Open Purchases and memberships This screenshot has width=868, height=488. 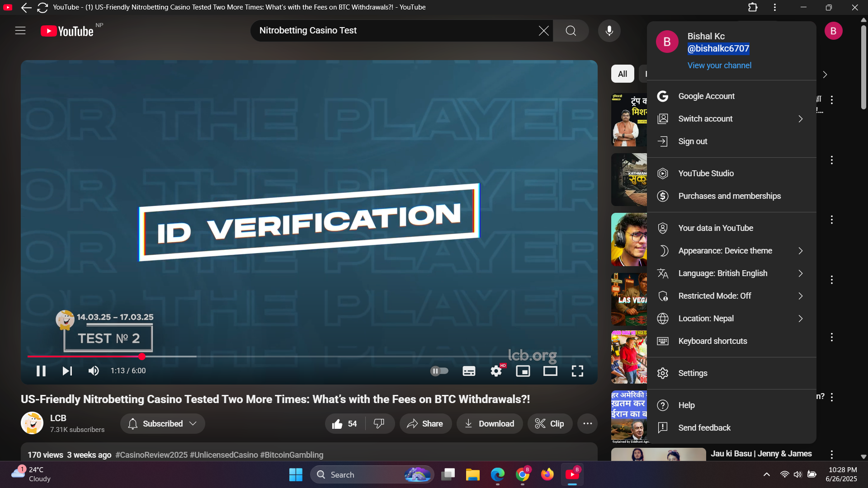coord(731,196)
